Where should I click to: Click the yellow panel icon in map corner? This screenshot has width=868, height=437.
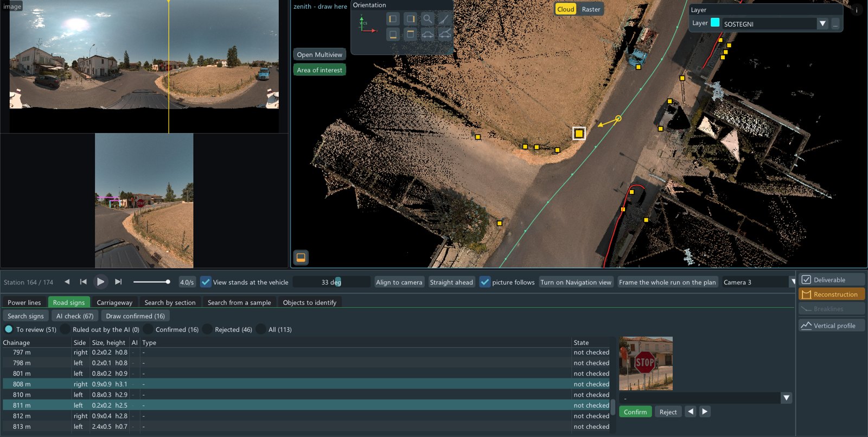coord(301,257)
